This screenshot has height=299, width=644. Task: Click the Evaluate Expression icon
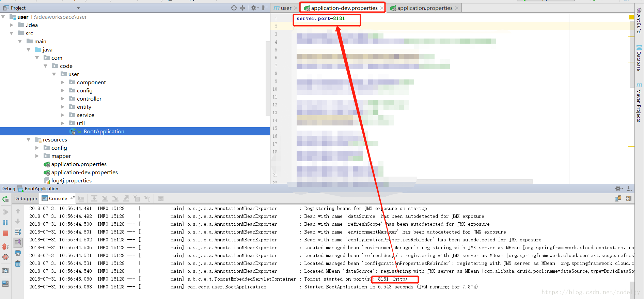(161, 198)
